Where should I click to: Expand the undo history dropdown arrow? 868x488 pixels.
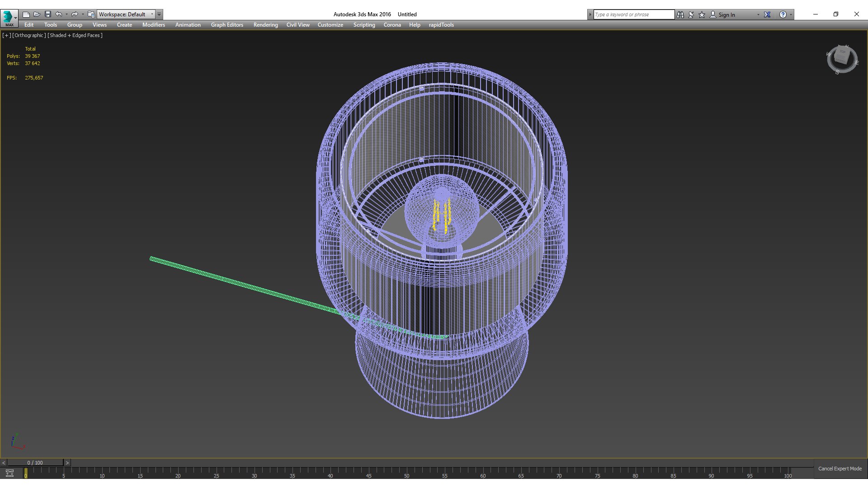click(66, 14)
